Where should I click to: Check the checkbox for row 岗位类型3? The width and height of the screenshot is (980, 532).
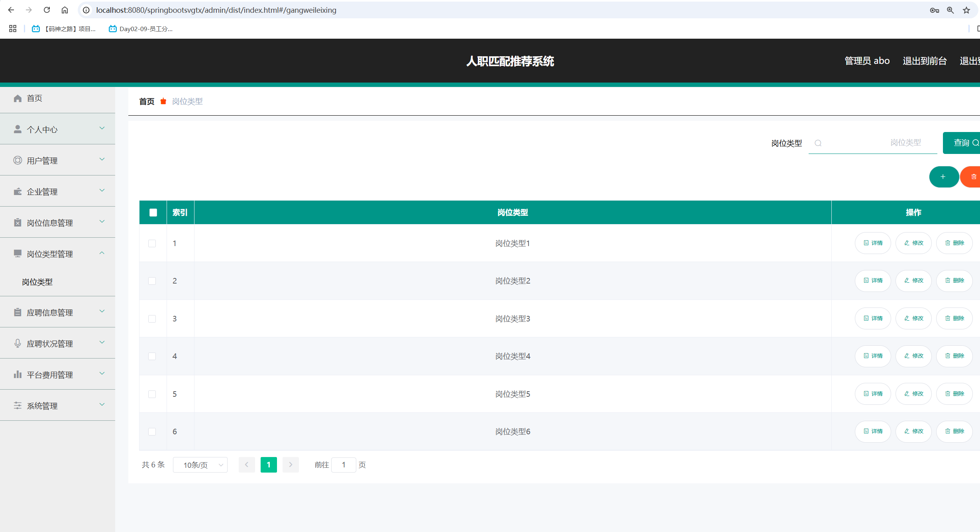[x=152, y=319]
